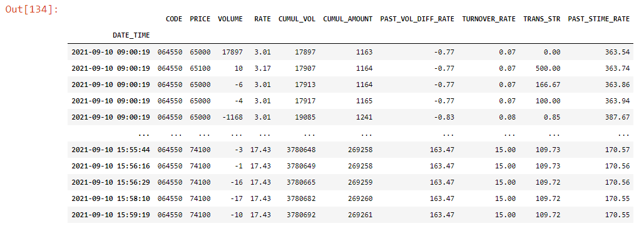Click VOLUME value -16
The image size is (644, 226).
coord(236,182)
